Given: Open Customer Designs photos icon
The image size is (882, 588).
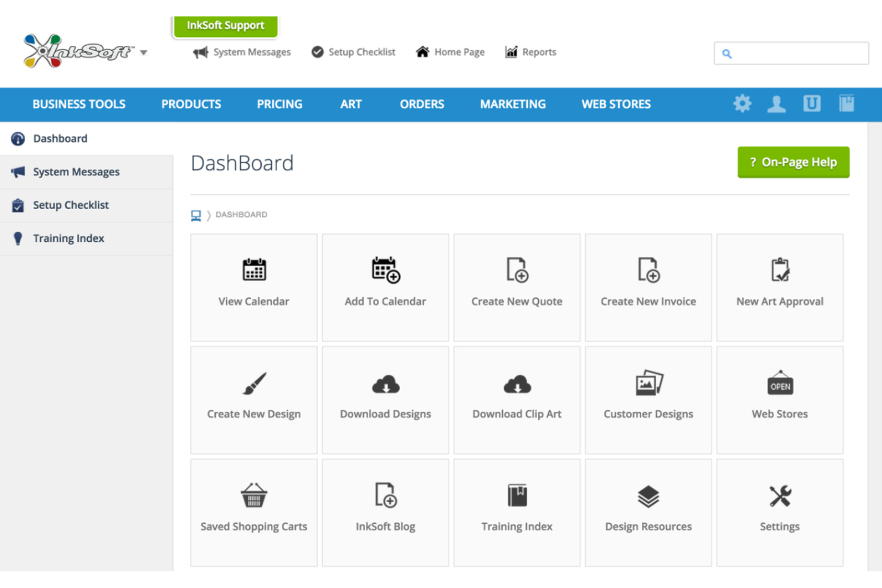Looking at the screenshot, I should pyautogui.click(x=649, y=383).
